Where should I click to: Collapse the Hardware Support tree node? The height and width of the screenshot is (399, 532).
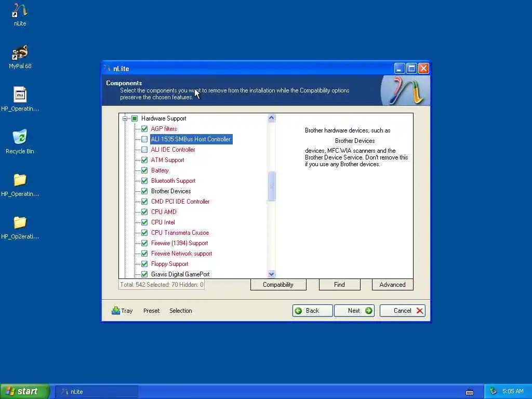click(125, 118)
